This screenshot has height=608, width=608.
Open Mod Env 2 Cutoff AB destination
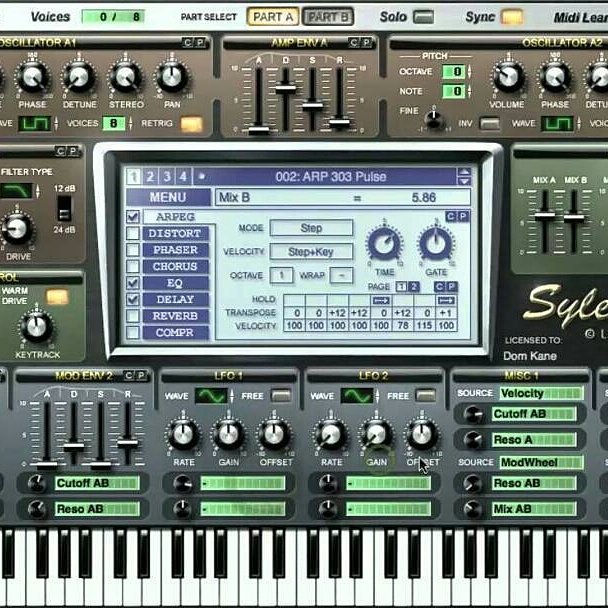pyautogui.click(x=97, y=483)
